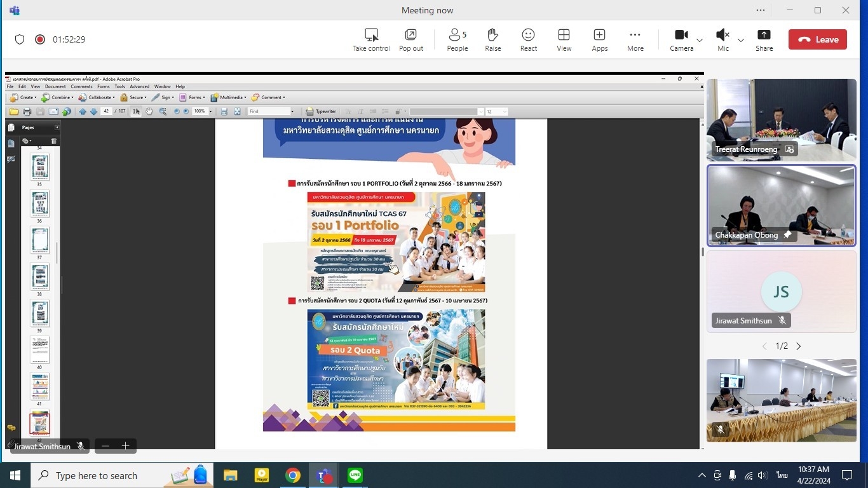Image resolution: width=868 pixels, height=488 pixels.
Task: Share your screen with Share icon
Action: (x=764, y=39)
